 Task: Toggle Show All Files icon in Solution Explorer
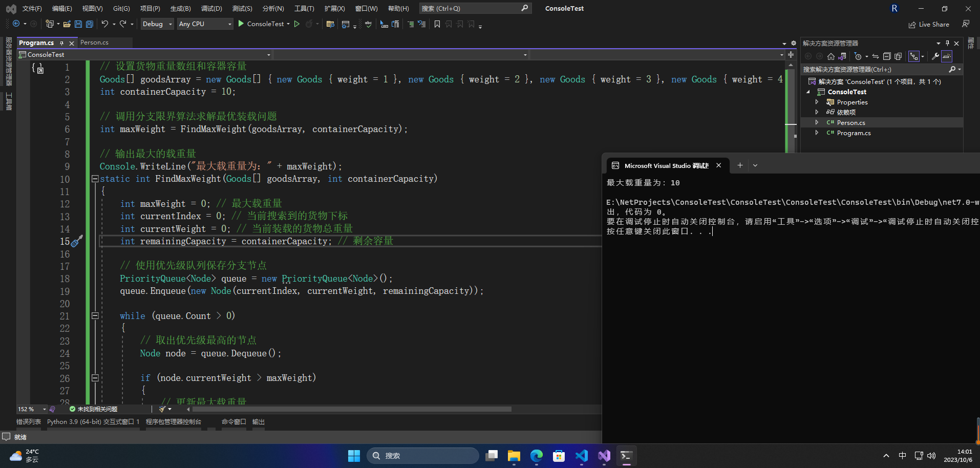pyautogui.click(x=898, y=56)
